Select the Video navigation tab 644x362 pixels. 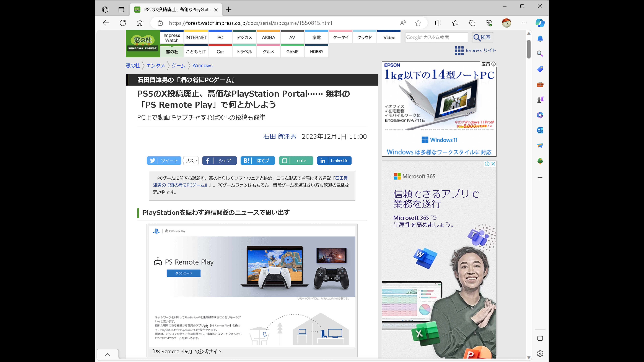[x=389, y=37]
